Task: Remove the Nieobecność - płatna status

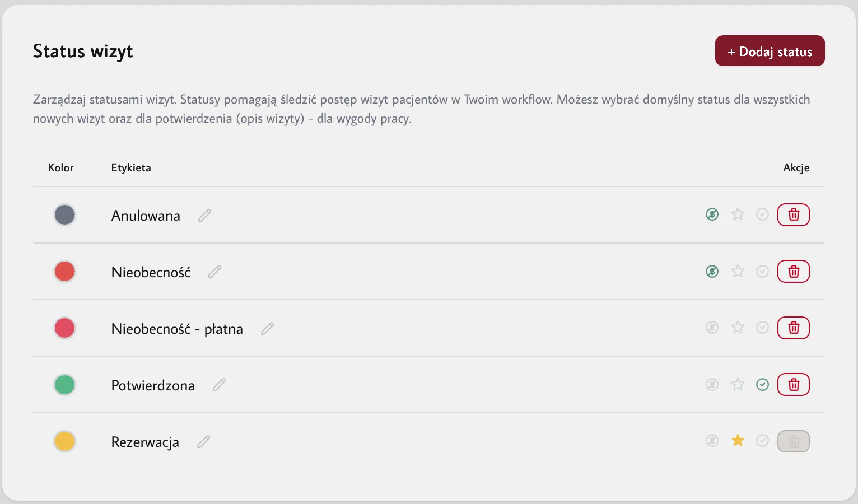Action: click(794, 328)
